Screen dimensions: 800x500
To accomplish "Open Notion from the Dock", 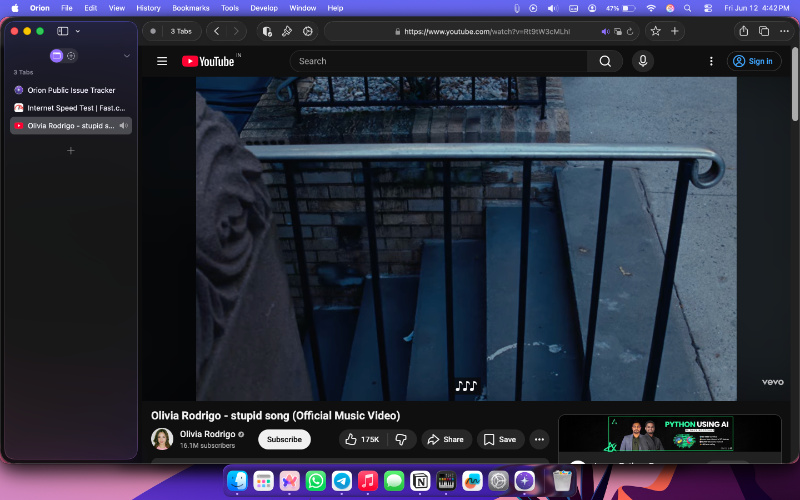I will 420,481.
